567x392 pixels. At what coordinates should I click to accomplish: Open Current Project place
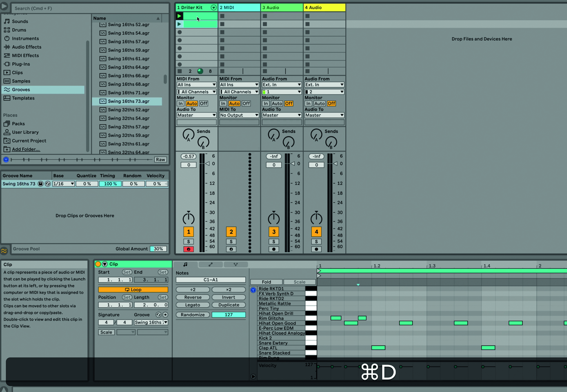point(29,141)
